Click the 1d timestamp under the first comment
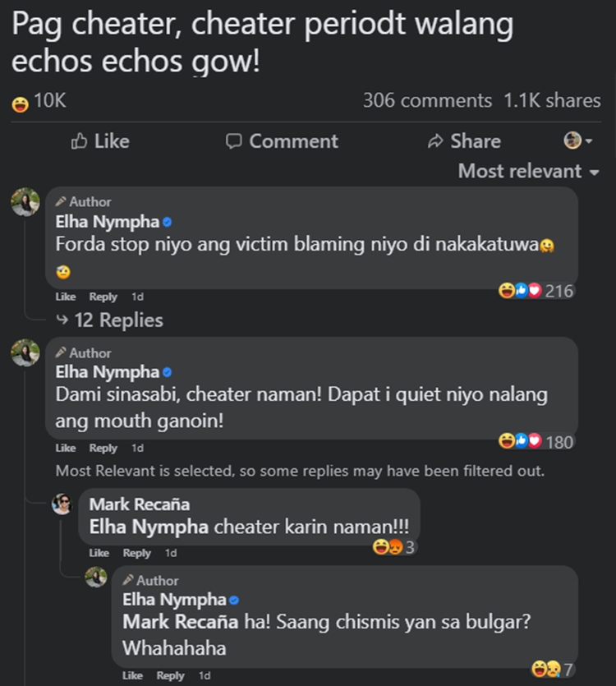Image resolution: width=616 pixels, height=686 pixels. [x=136, y=297]
